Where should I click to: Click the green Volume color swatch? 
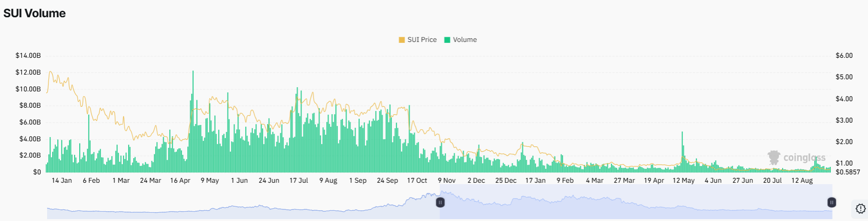[448, 40]
